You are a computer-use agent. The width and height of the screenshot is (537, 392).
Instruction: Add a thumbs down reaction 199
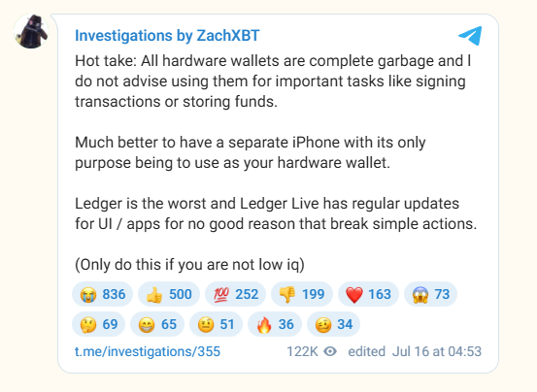tap(302, 294)
